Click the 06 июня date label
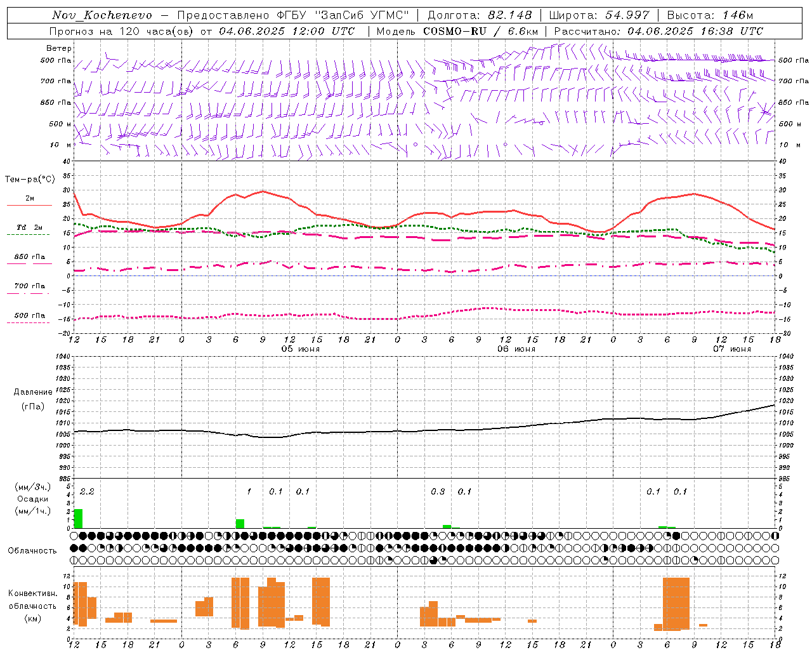Screen dimensions: 812x650 516,349
